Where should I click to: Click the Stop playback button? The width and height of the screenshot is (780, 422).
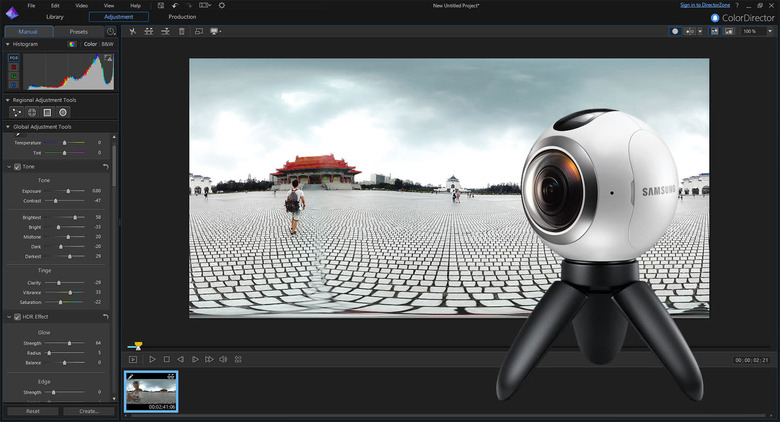(x=167, y=358)
